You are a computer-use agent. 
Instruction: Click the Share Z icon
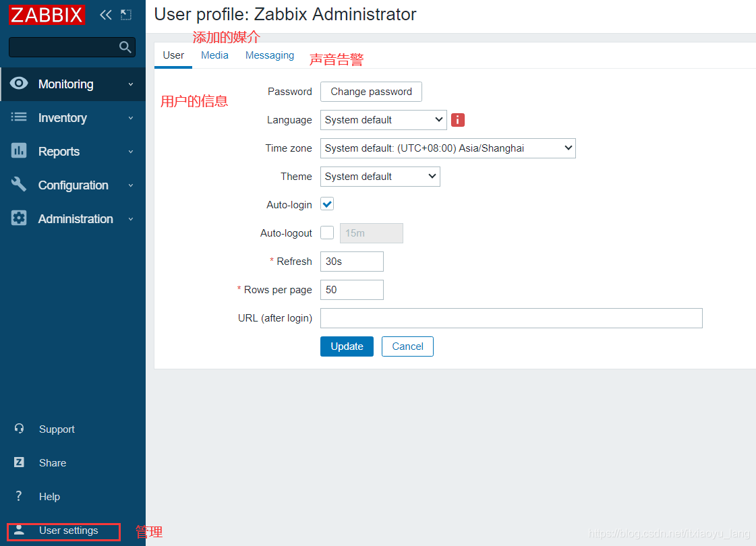(x=19, y=462)
